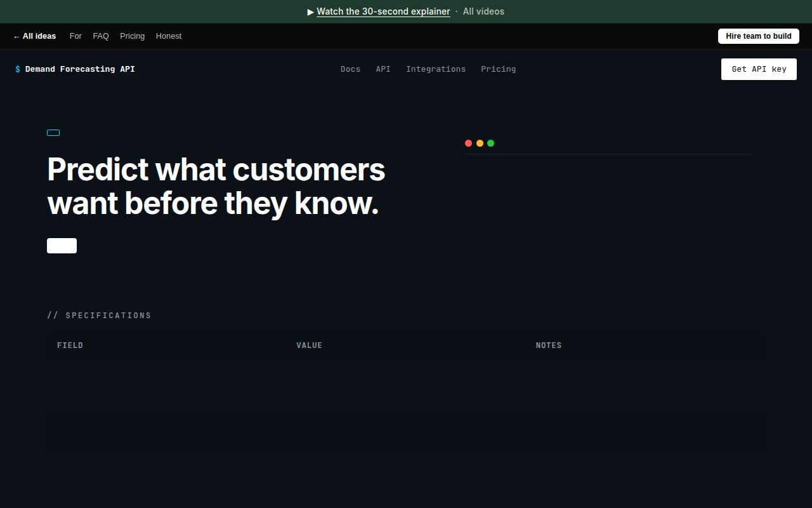Image resolution: width=812 pixels, height=508 pixels.
Task: Open the API navigation link
Action: [383, 69]
